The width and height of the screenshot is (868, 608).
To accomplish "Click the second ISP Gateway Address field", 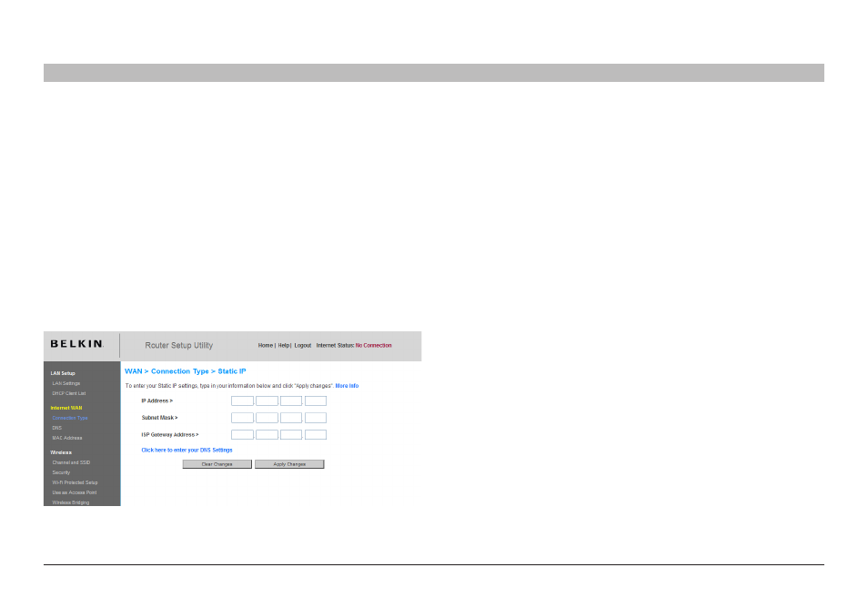I will [267, 435].
